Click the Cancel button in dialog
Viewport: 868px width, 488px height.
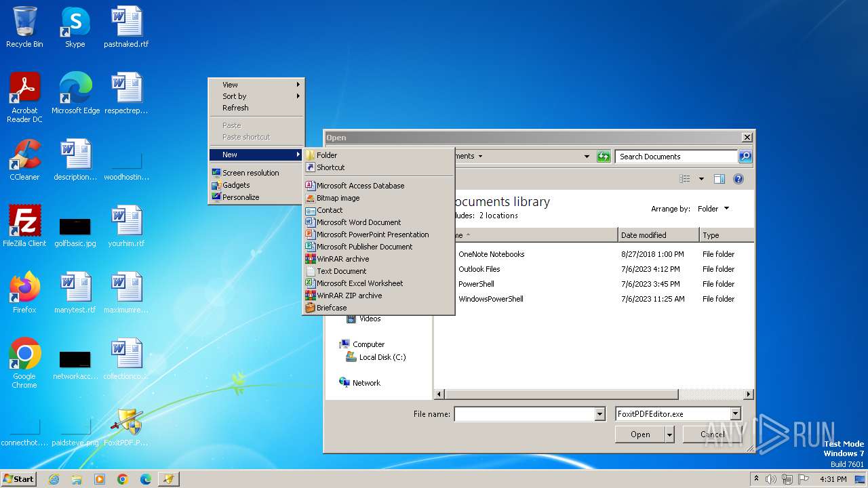tap(712, 434)
